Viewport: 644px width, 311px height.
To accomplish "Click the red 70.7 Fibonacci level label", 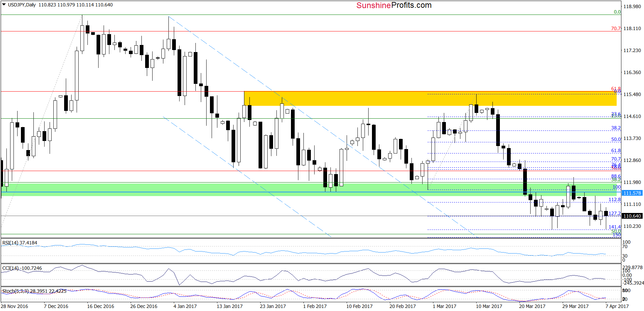I will coord(616,28).
